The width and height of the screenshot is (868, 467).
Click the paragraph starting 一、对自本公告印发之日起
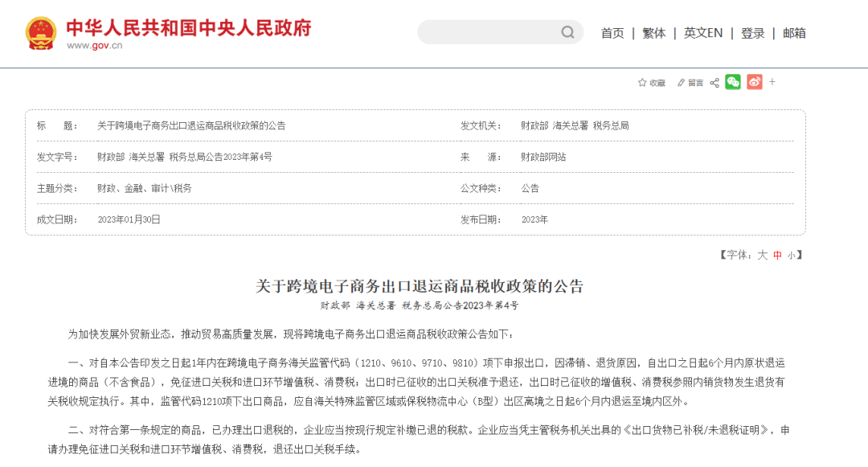click(x=416, y=382)
